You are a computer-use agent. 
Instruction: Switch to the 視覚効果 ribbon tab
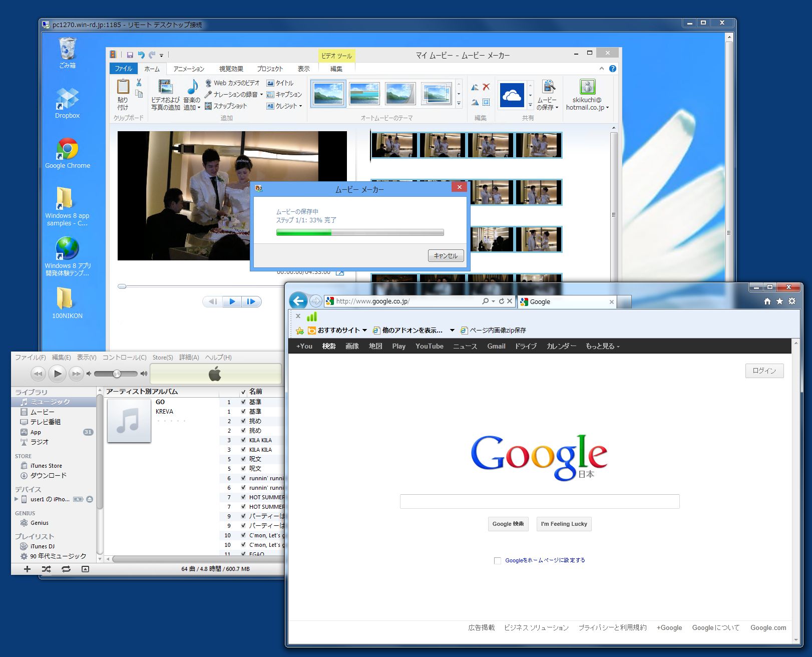(231, 69)
